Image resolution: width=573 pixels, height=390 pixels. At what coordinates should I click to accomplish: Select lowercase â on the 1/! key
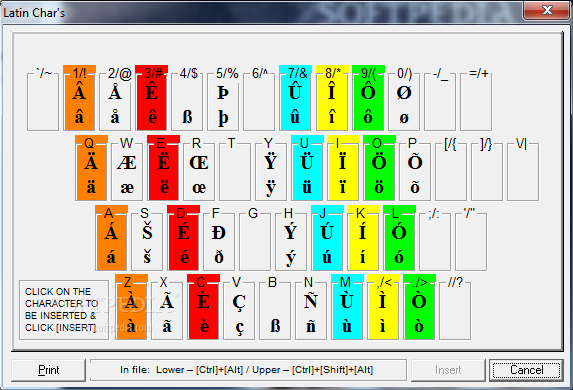79,117
